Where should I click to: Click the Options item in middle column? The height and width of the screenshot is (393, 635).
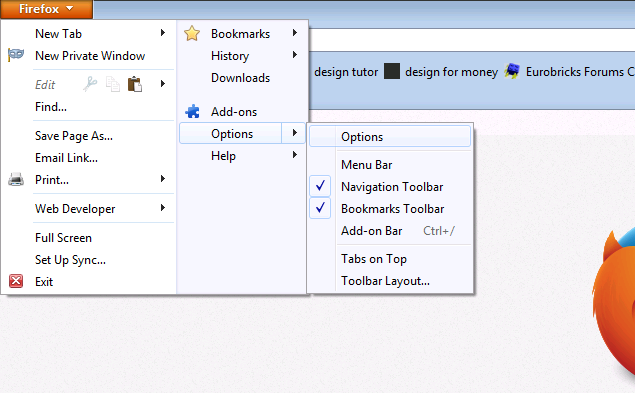(x=242, y=133)
